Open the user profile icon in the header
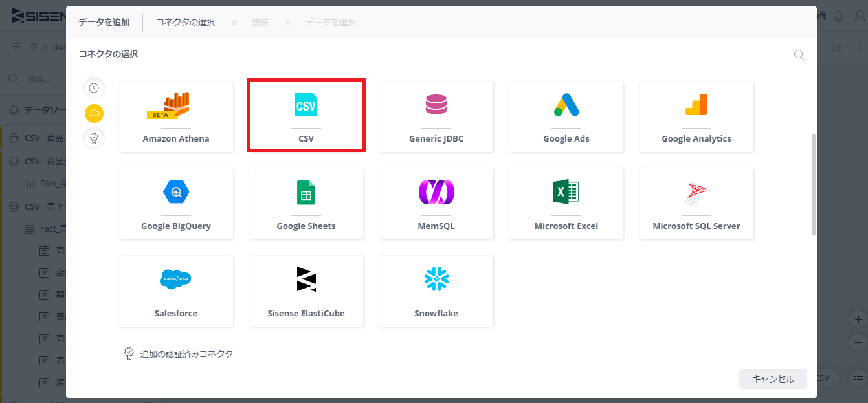 tap(860, 16)
